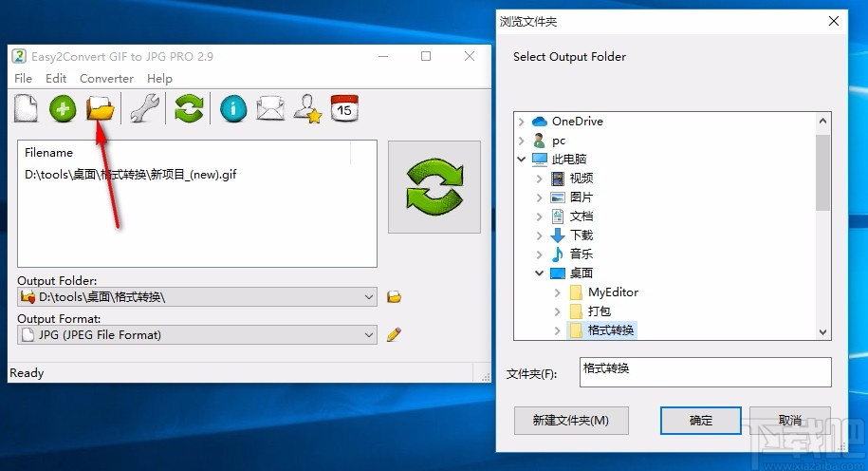Screen dimensions: 868x471
Task: Expand the OneDrive tree node
Action: [522, 122]
